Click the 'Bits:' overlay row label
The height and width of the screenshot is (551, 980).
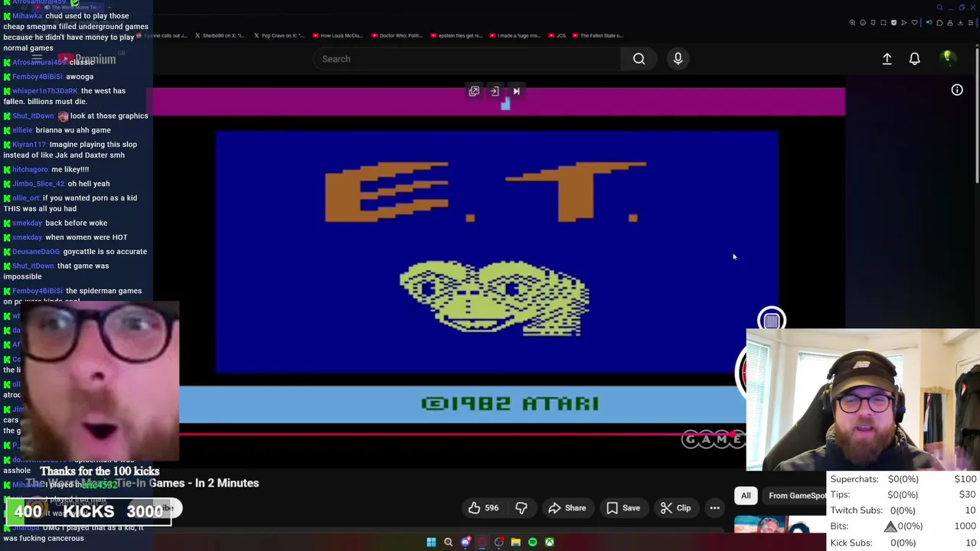click(839, 527)
